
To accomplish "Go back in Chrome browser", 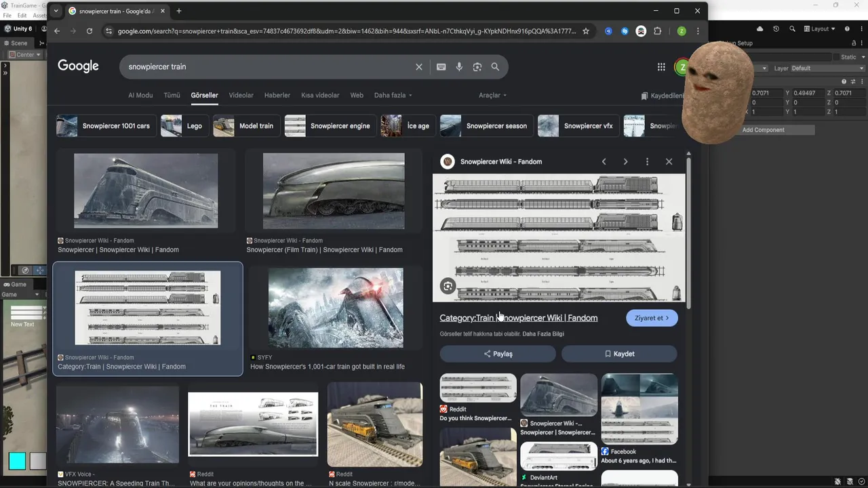I will (57, 31).
